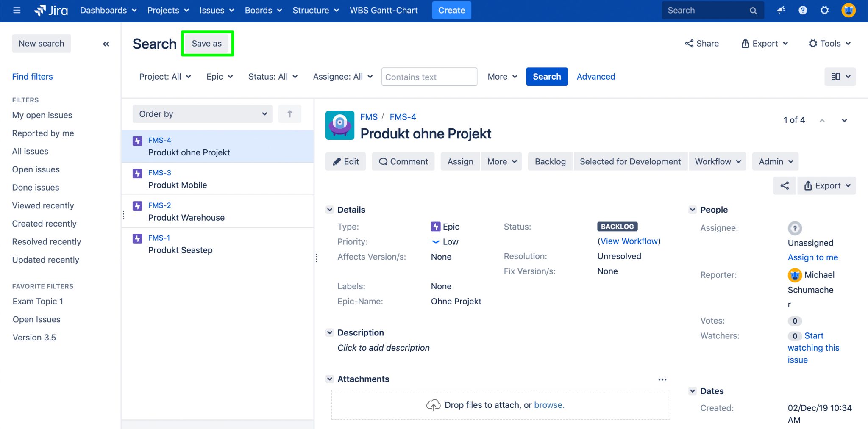Open Export options for issue FMS-4
868x429 pixels.
pyautogui.click(x=826, y=185)
